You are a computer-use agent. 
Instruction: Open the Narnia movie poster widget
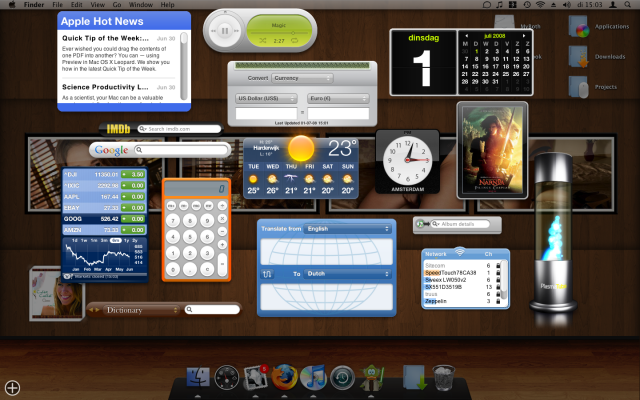(492, 150)
